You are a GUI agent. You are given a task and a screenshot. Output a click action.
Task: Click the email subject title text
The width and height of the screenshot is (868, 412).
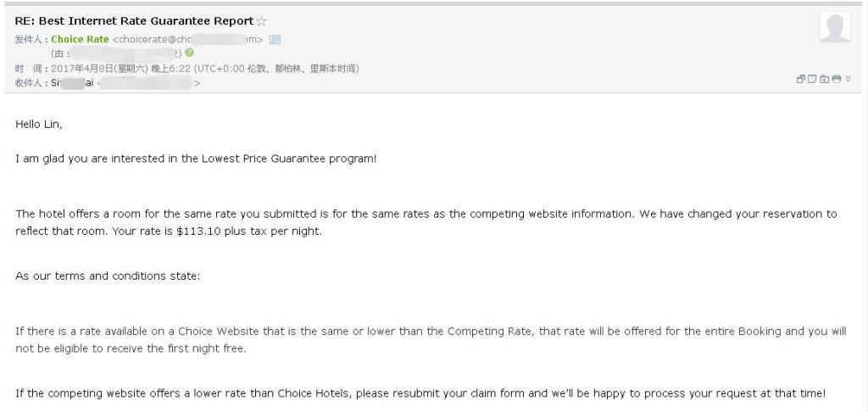tap(135, 21)
